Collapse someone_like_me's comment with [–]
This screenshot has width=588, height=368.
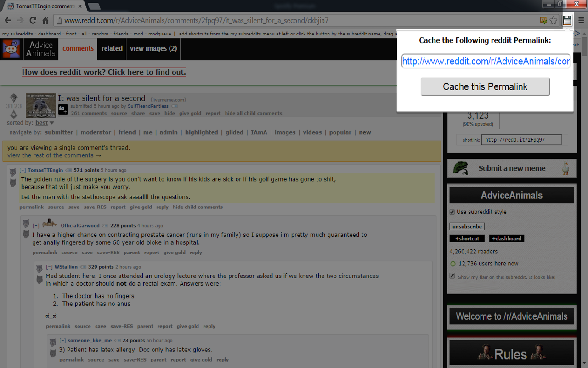[62, 341]
